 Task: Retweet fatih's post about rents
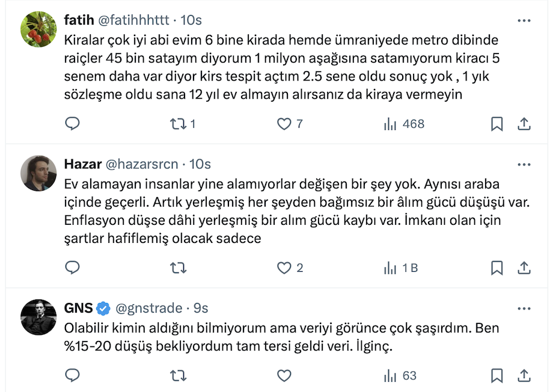[178, 124]
